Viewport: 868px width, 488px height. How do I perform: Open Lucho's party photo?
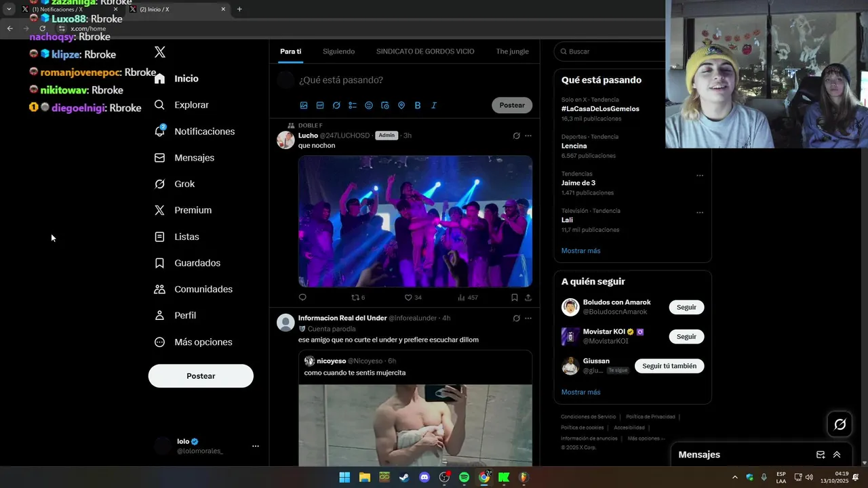point(415,221)
